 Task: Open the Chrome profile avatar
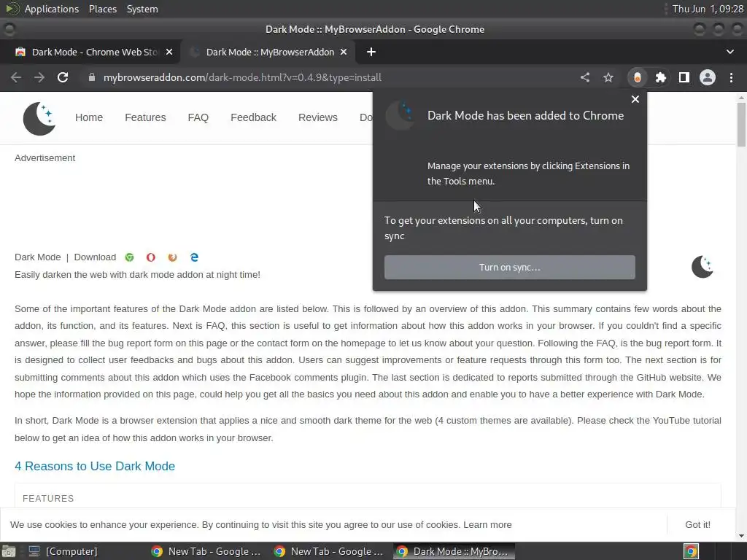coord(708,77)
